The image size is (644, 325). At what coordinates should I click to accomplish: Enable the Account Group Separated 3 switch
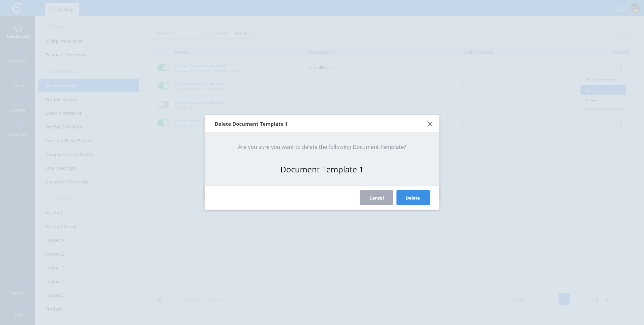pos(163,105)
